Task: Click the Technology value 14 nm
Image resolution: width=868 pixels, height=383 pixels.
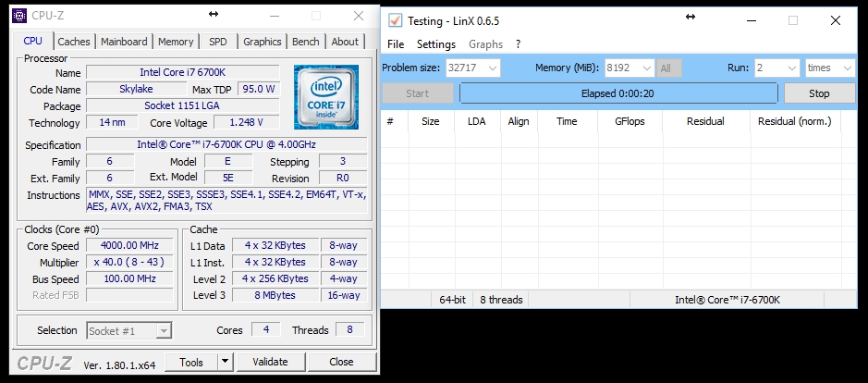Action: click(112, 122)
